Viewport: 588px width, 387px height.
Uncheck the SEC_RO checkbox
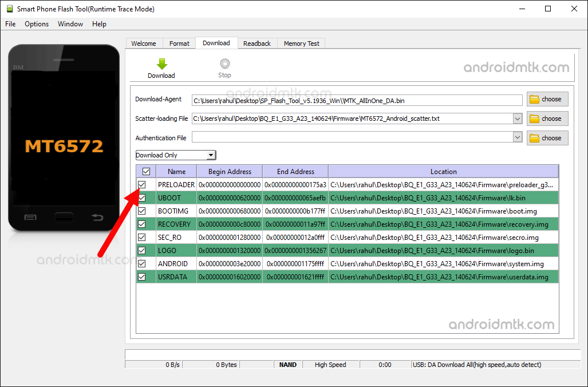tap(142, 237)
